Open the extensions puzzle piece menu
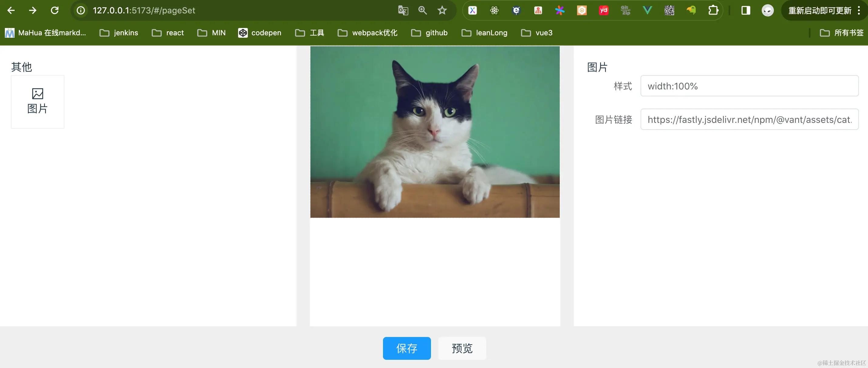Viewport: 868px width, 368px height. pos(713,10)
